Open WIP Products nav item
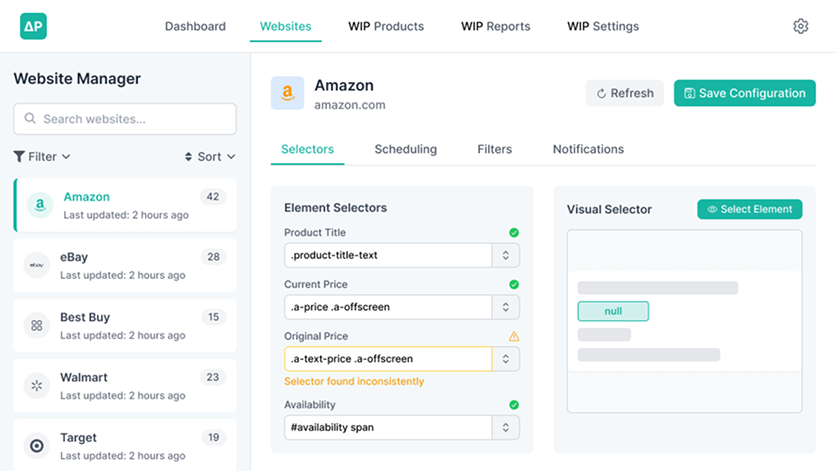Screen dimensions: 836x471 click(386, 26)
